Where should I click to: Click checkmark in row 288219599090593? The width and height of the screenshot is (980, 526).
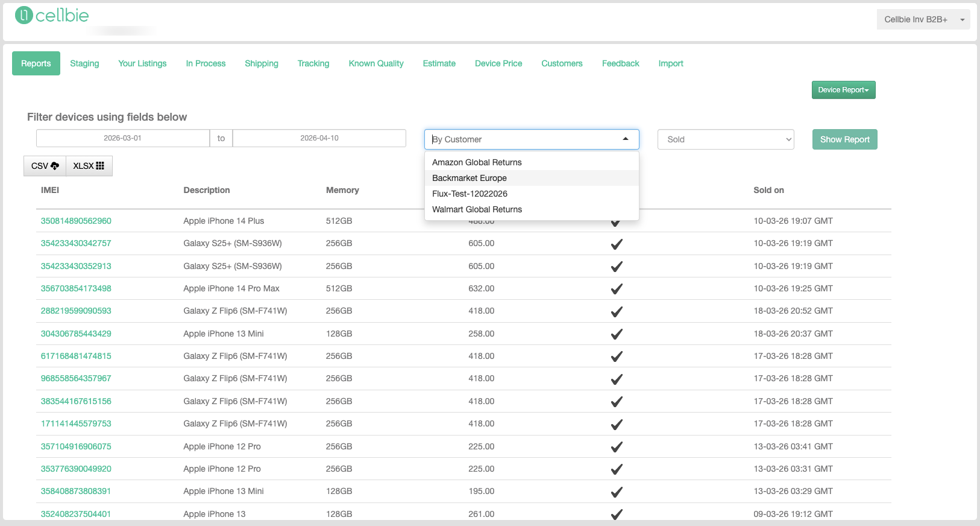click(x=617, y=312)
